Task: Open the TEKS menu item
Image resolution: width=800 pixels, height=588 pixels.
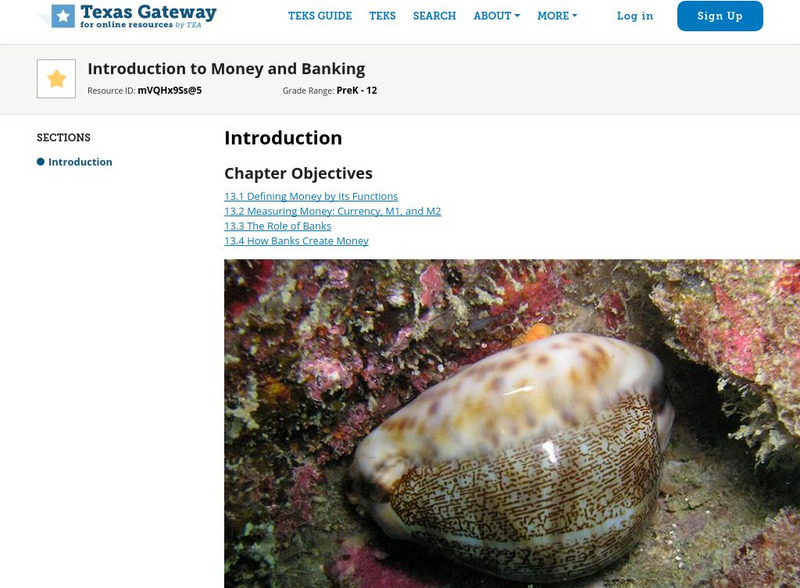Action: pyautogui.click(x=382, y=16)
